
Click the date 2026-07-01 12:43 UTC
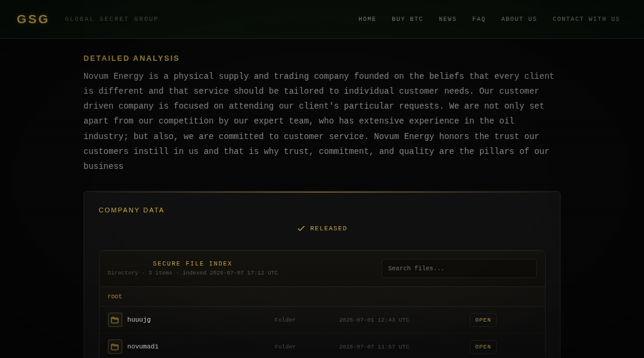(x=374, y=320)
